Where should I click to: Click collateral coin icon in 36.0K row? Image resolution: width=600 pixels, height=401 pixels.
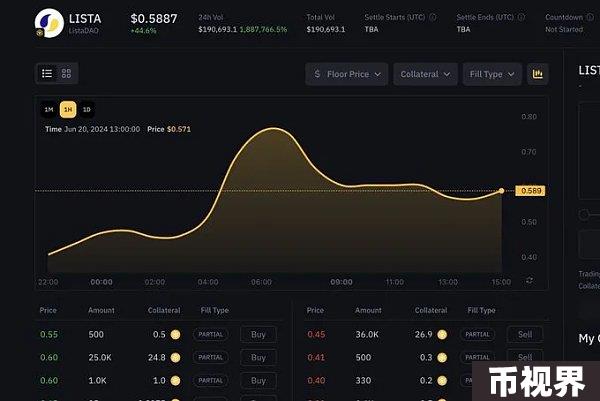(x=442, y=334)
